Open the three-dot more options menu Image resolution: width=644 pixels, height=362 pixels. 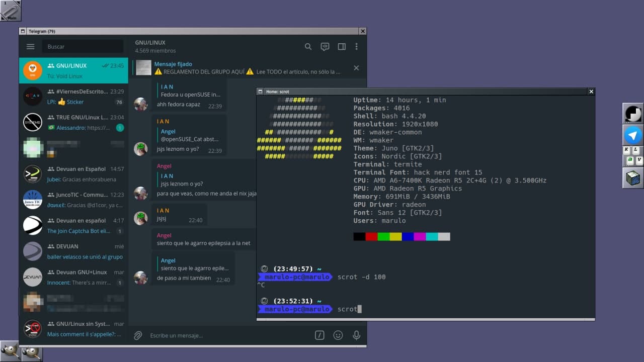356,47
